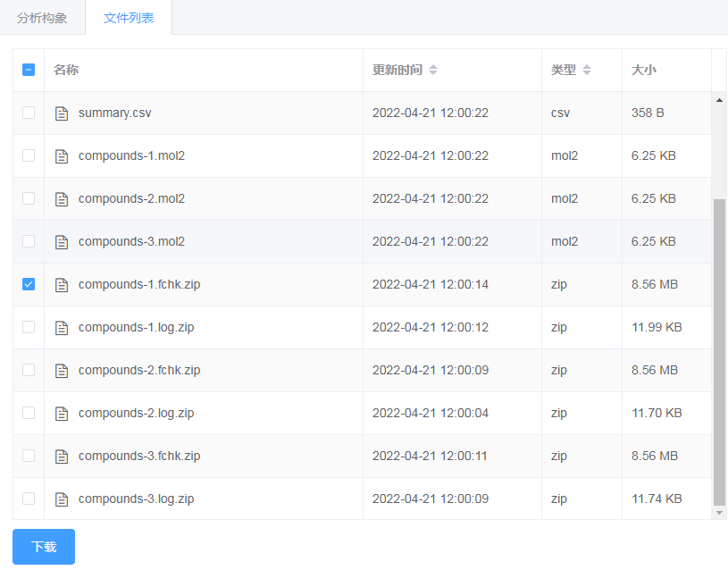Check the compounds-3.log.zip row checkbox
Viewport: 728px width, 570px height.
coord(29,499)
